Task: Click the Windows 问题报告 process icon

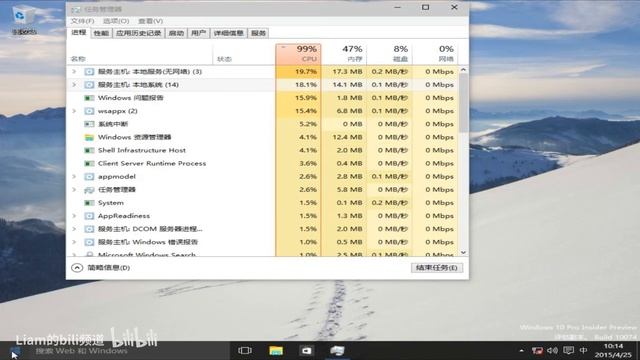Action: tap(89, 98)
